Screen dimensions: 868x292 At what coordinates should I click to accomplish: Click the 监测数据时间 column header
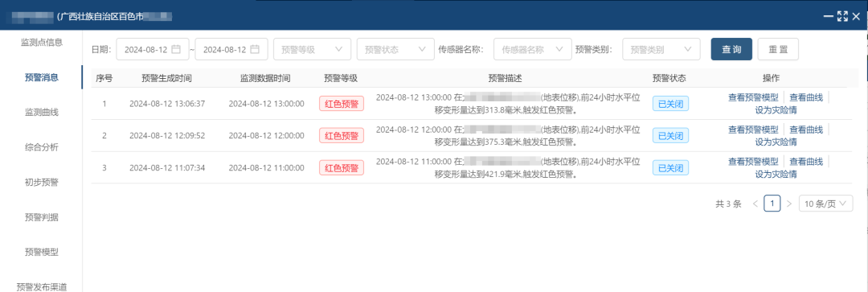tap(266, 78)
